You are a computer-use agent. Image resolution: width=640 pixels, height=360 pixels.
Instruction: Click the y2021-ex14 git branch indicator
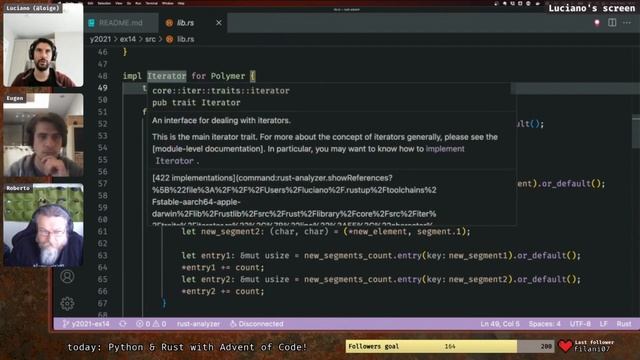86,324
